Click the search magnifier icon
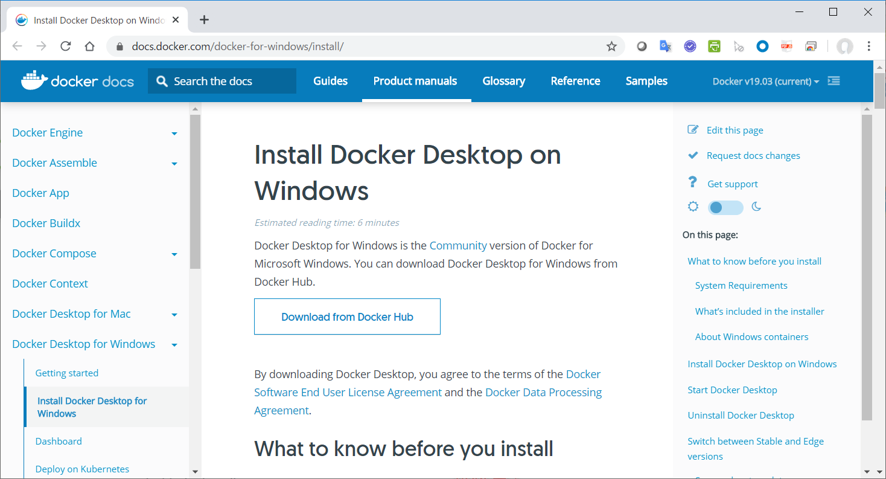Image resolution: width=886 pixels, height=479 pixels. pos(162,81)
